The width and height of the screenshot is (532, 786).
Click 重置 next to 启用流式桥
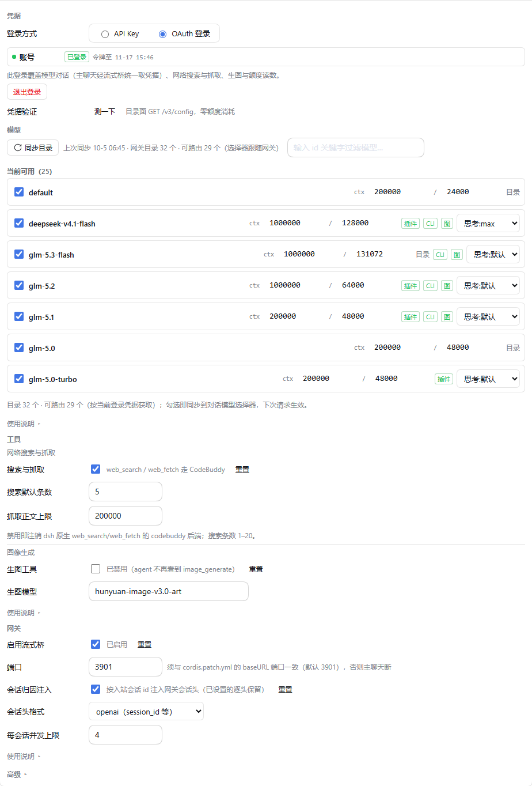[x=145, y=645]
